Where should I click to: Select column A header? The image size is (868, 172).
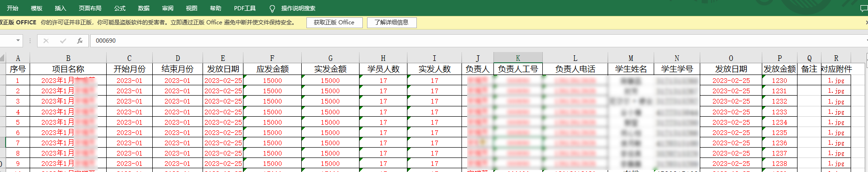18,58
